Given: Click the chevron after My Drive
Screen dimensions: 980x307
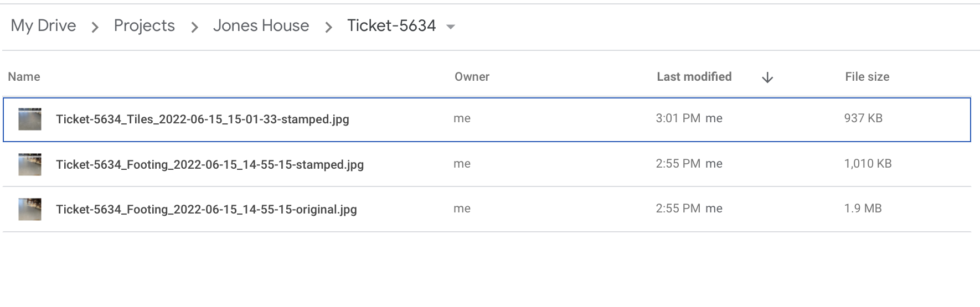Looking at the screenshot, I should (95, 27).
